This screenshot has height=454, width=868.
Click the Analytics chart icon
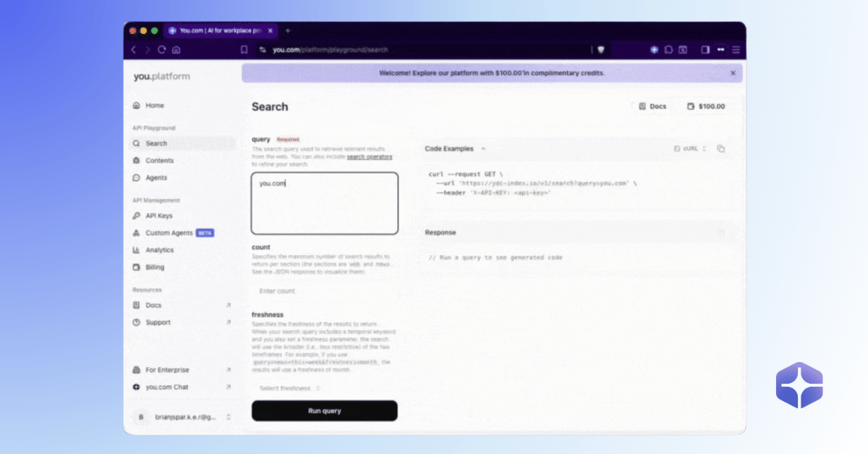[x=136, y=251]
